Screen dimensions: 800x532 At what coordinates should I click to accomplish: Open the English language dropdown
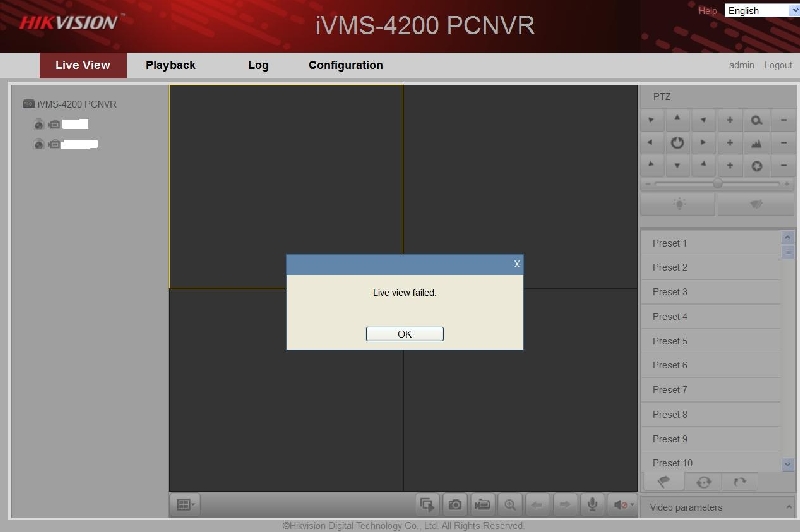click(x=762, y=10)
